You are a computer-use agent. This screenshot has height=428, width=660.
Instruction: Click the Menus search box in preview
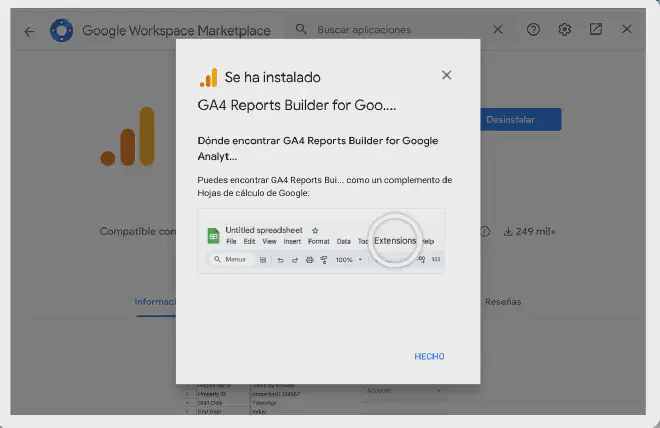232,259
